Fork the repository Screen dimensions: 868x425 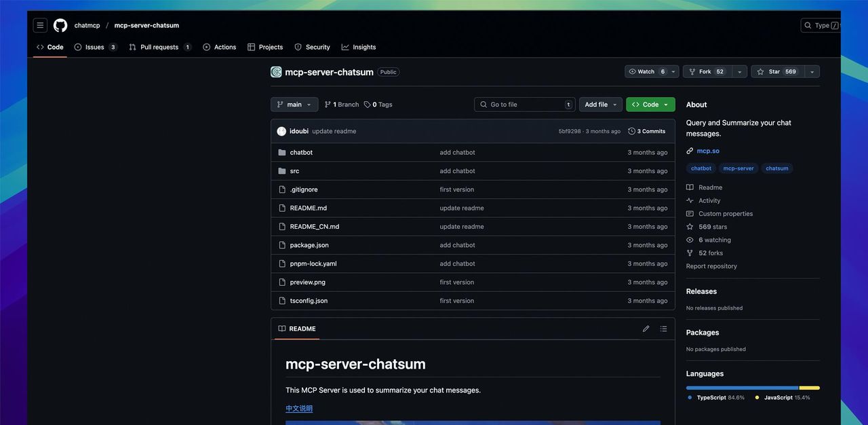coord(707,72)
